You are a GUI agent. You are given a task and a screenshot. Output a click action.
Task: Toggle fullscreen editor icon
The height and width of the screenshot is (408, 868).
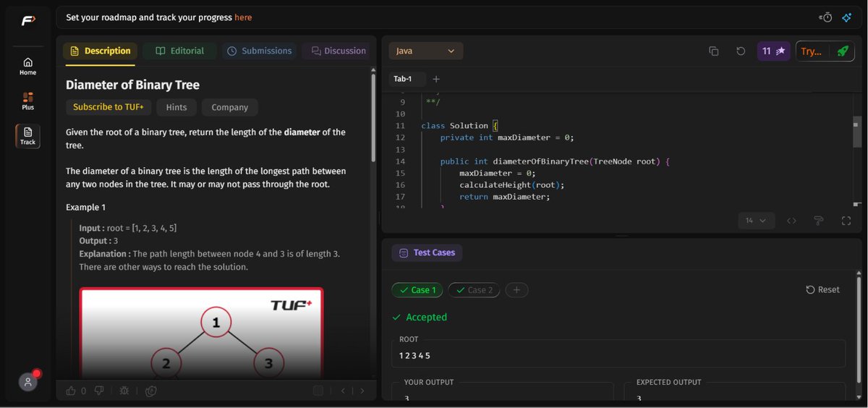point(846,221)
